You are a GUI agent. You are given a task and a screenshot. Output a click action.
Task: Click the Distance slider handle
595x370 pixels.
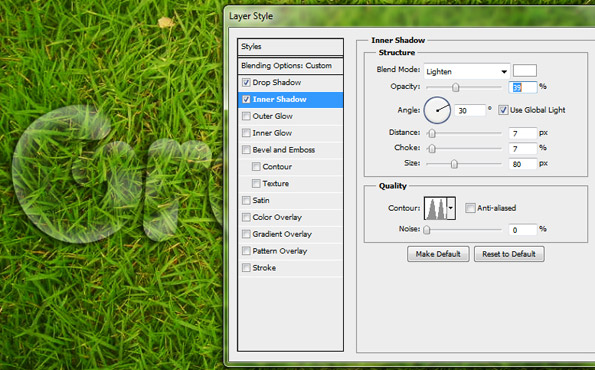coord(432,134)
